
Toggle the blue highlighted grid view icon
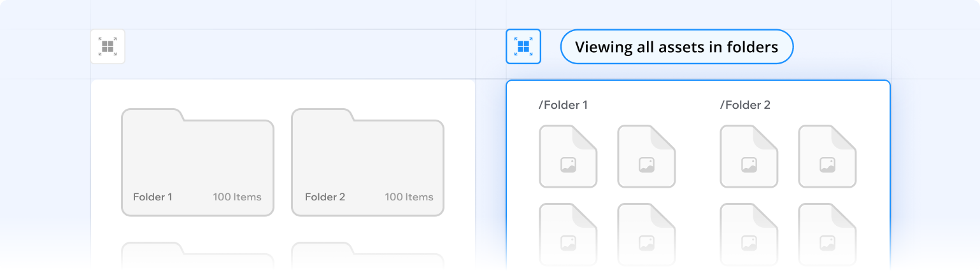pos(523,46)
